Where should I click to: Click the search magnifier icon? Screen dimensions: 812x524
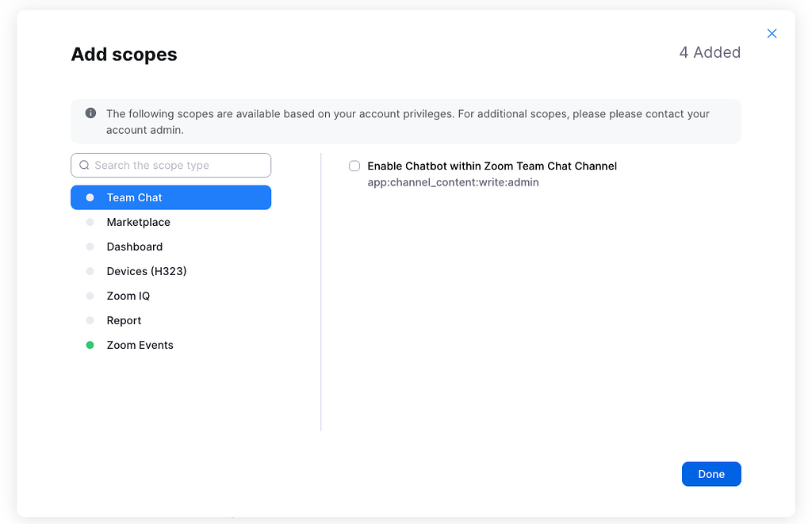click(84, 165)
